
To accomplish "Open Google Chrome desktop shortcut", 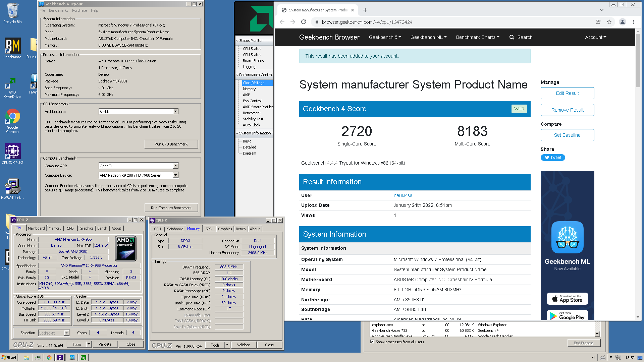I will (x=12, y=121).
